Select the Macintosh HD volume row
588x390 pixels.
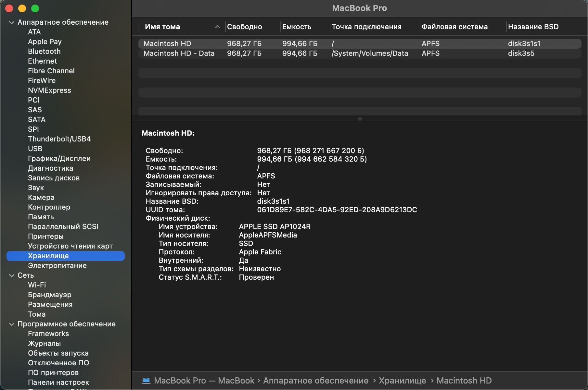click(x=360, y=43)
